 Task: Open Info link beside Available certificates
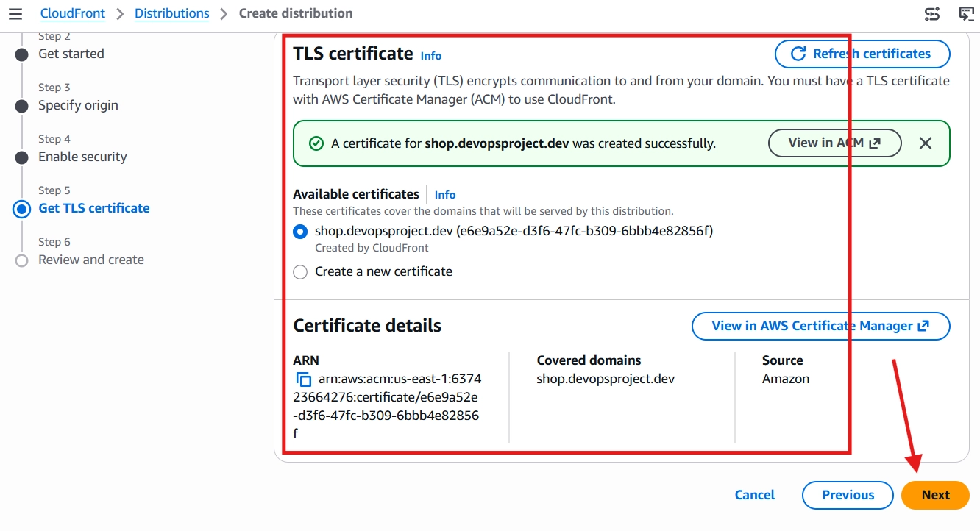445,195
